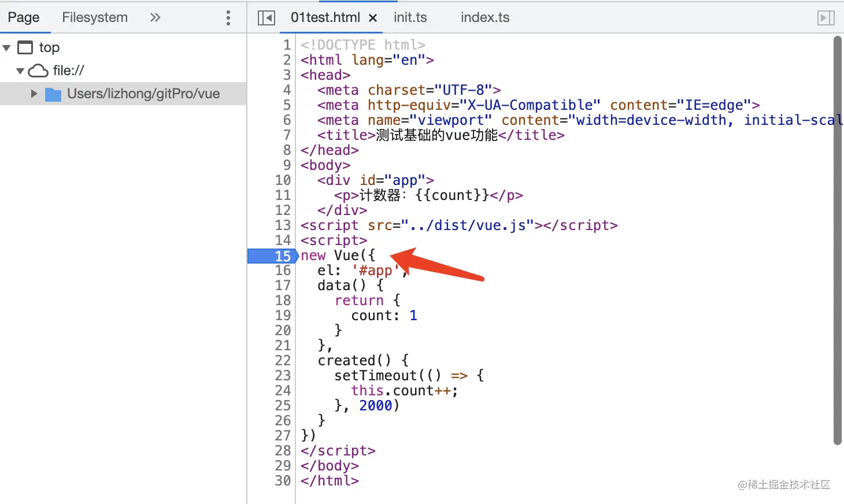Set a breakpoint on line 13
The width and height of the screenshot is (844, 504).
click(x=283, y=225)
